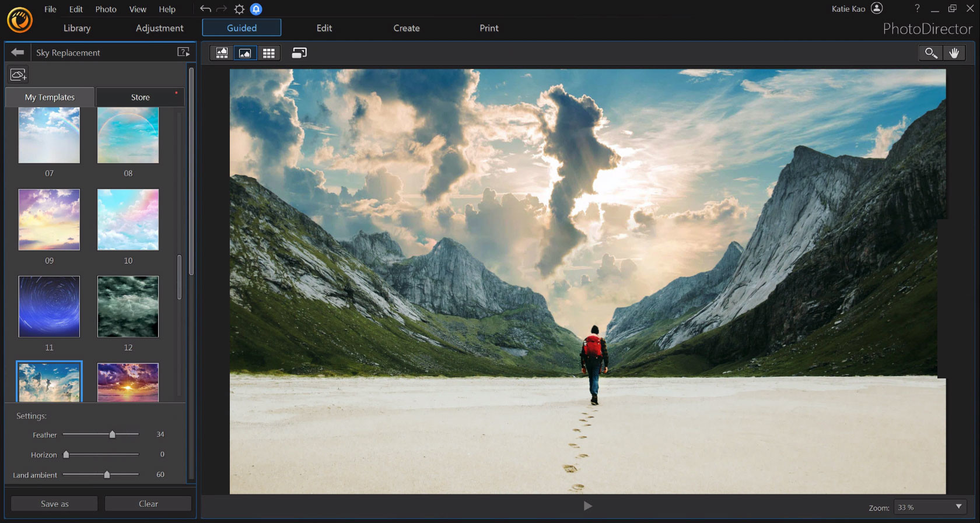Click the Undo arrow icon

(205, 9)
